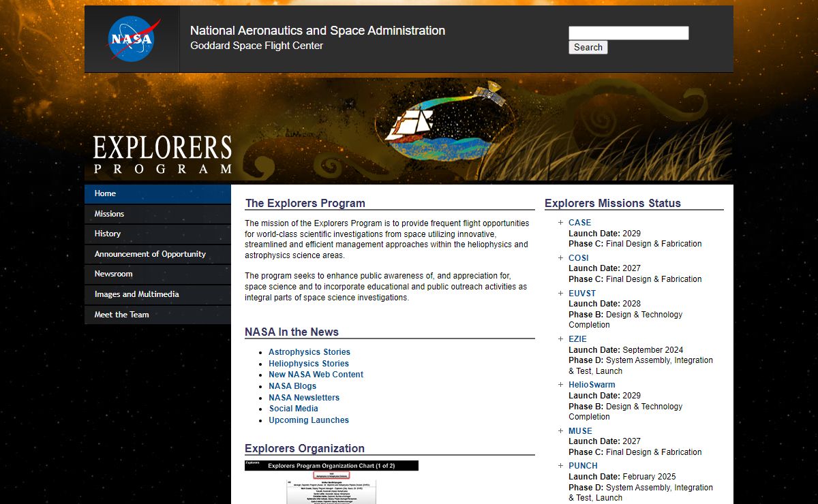Open the Newsroom sidebar menu item
The height and width of the screenshot is (504, 818).
click(157, 274)
